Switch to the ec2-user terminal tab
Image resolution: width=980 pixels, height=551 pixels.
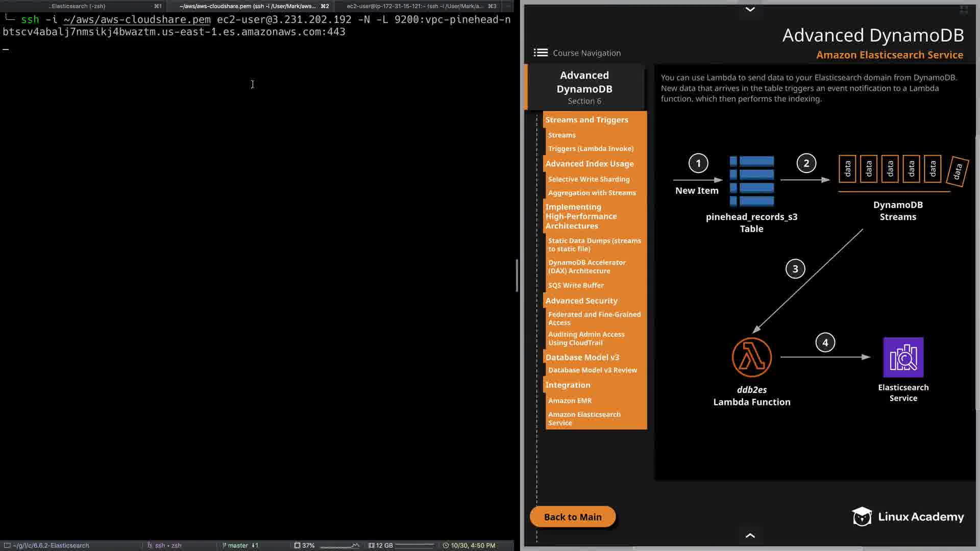point(414,6)
